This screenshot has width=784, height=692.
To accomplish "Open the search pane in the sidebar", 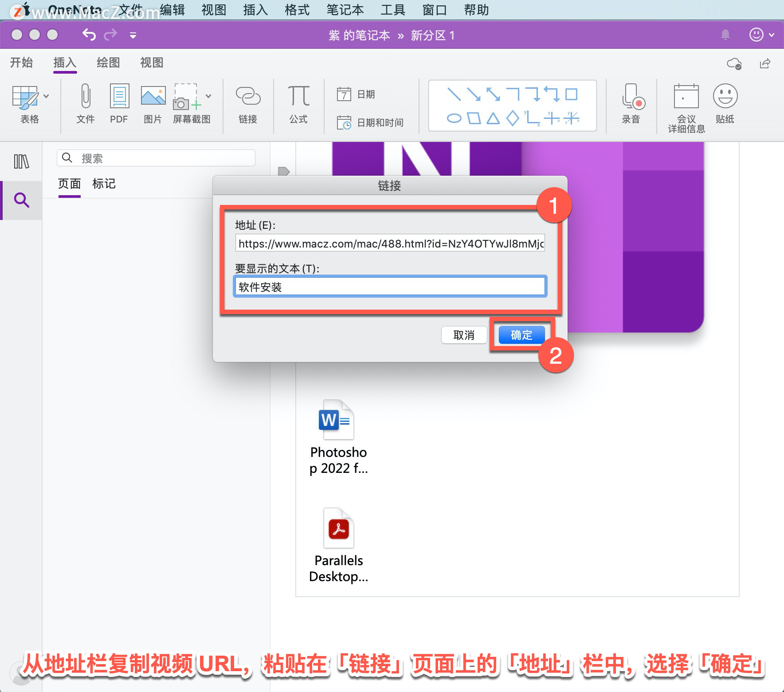I will (21, 200).
